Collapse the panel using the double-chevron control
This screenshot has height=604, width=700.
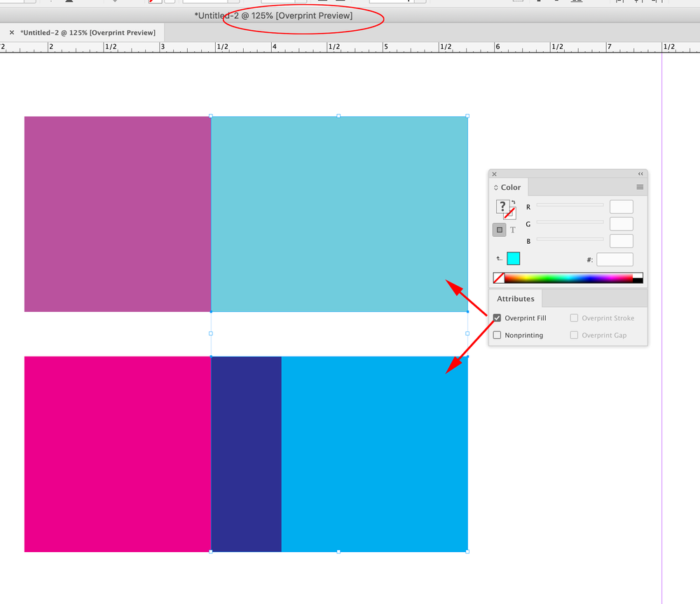point(640,174)
